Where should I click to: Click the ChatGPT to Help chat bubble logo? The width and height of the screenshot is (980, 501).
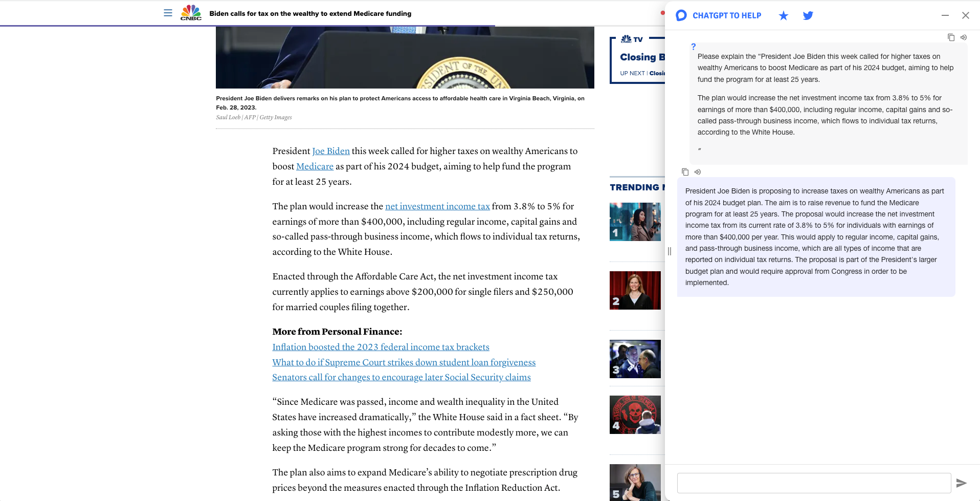(x=681, y=15)
